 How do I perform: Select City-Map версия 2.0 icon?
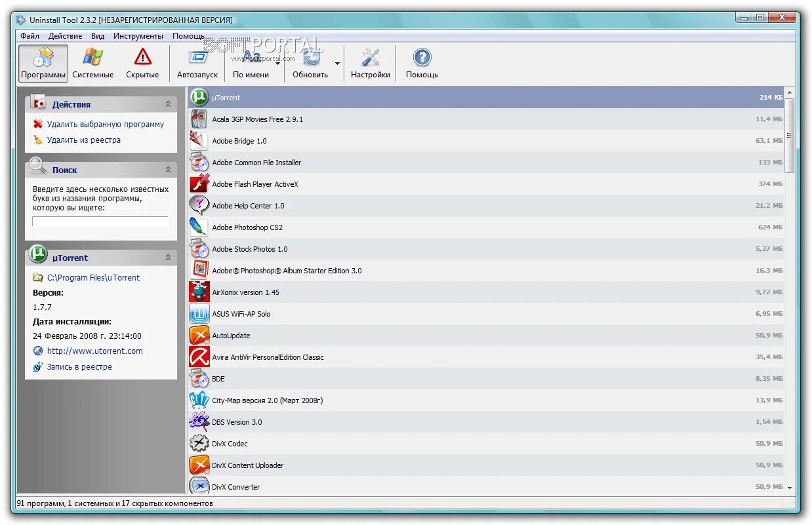[199, 400]
